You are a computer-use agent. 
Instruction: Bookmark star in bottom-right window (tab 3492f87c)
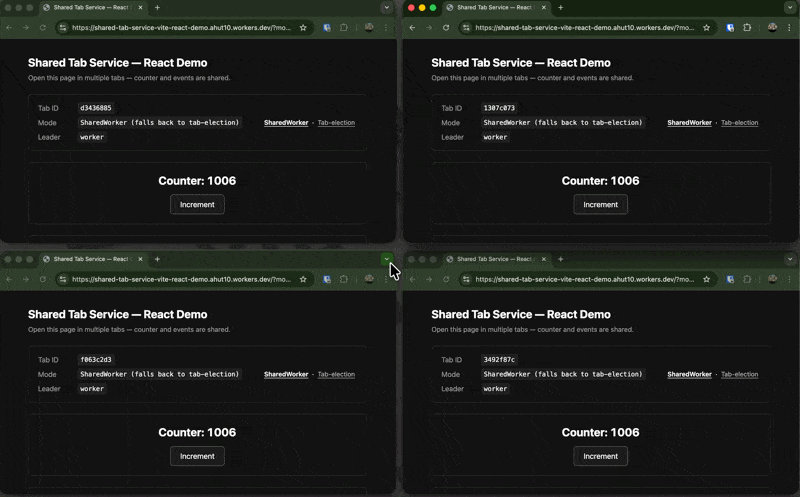point(706,279)
